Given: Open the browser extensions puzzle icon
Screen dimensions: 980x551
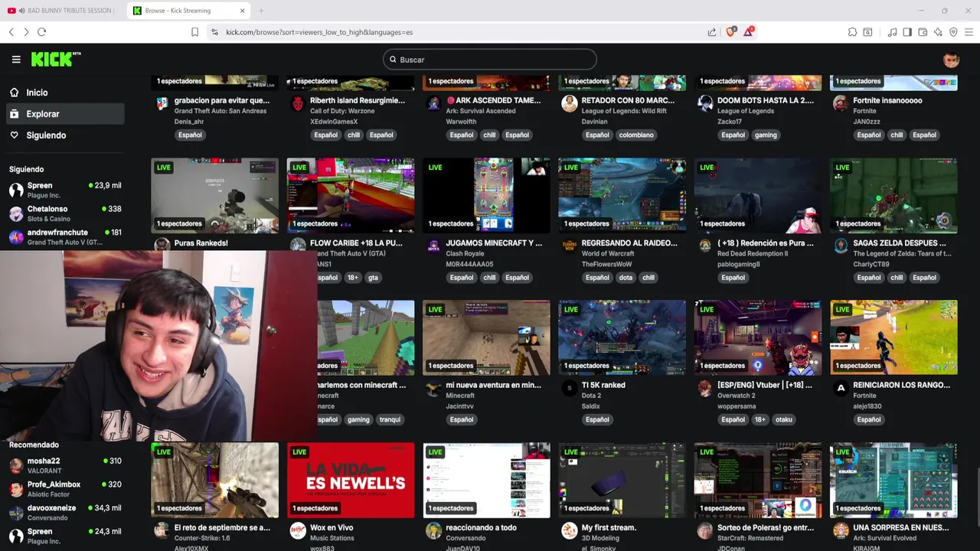Looking at the screenshot, I should point(852,32).
